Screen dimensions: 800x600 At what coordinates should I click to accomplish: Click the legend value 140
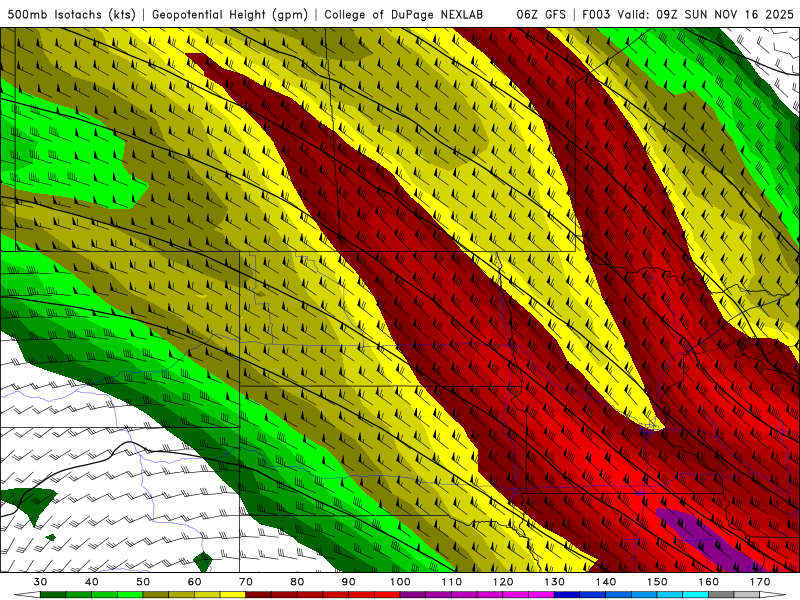tap(606, 582)
